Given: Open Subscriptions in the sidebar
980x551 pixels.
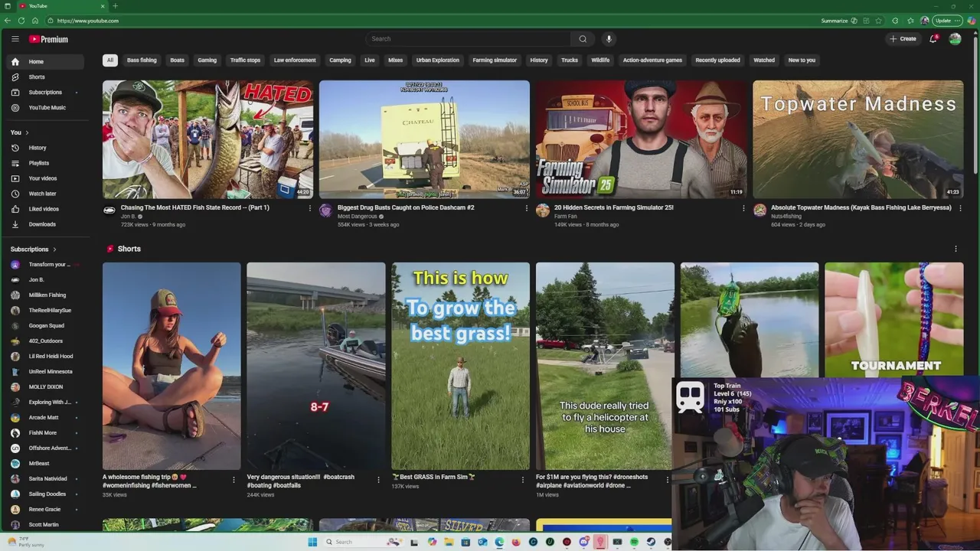Looking at the screenshot, I should (45, 92).
